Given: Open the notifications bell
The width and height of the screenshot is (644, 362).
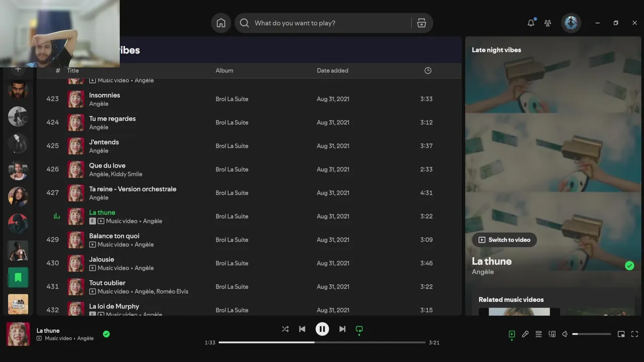Looking at the screenshot, I should click(x=531, y=23).
